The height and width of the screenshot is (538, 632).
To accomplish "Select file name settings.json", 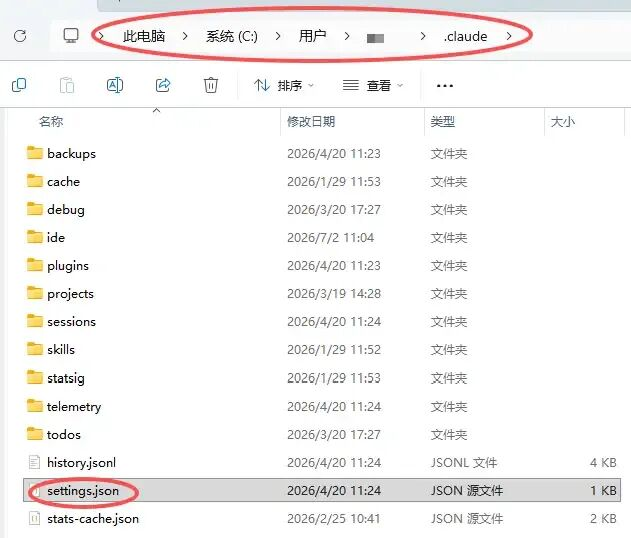I will click(83, 491).
